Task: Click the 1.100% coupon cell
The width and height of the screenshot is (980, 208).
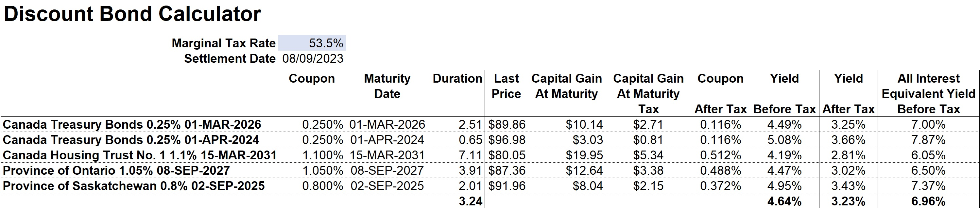Action: (x=323, y=155)
